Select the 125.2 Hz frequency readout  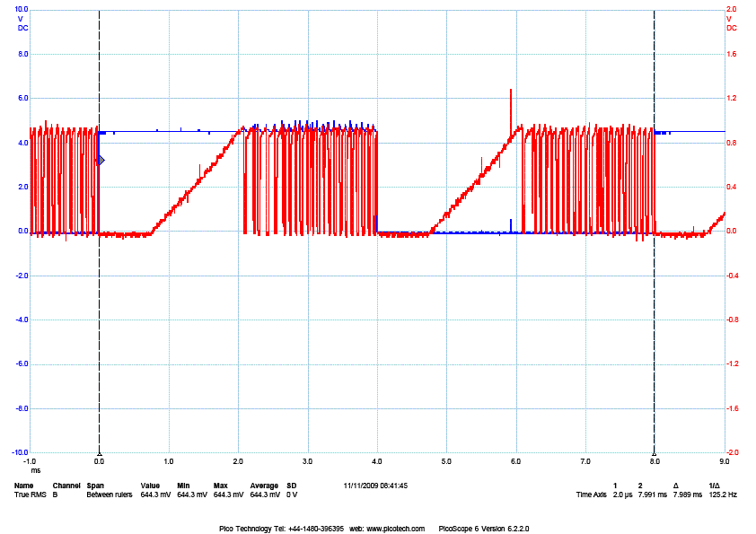coord(721,495)
